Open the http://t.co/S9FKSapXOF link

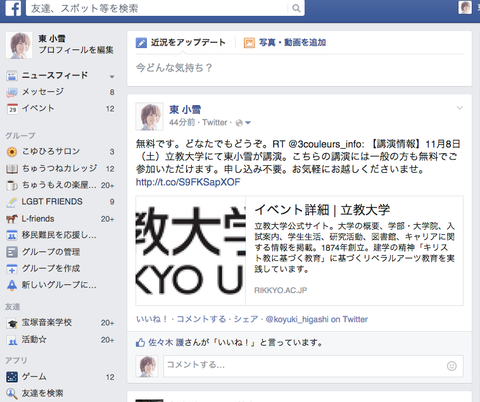coord(188,182)
